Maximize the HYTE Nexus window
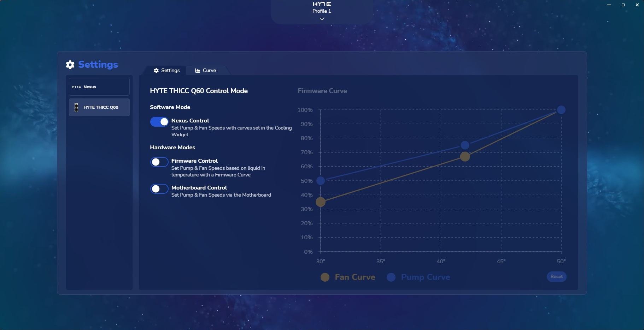The image size is (644, 330). [x=623, y=5]
